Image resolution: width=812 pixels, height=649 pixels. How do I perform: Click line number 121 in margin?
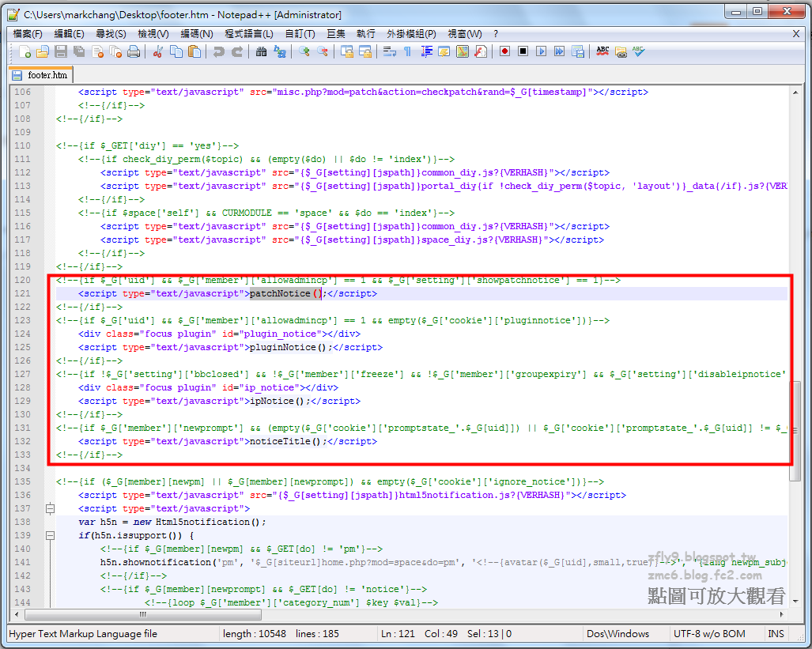point(22,294)
